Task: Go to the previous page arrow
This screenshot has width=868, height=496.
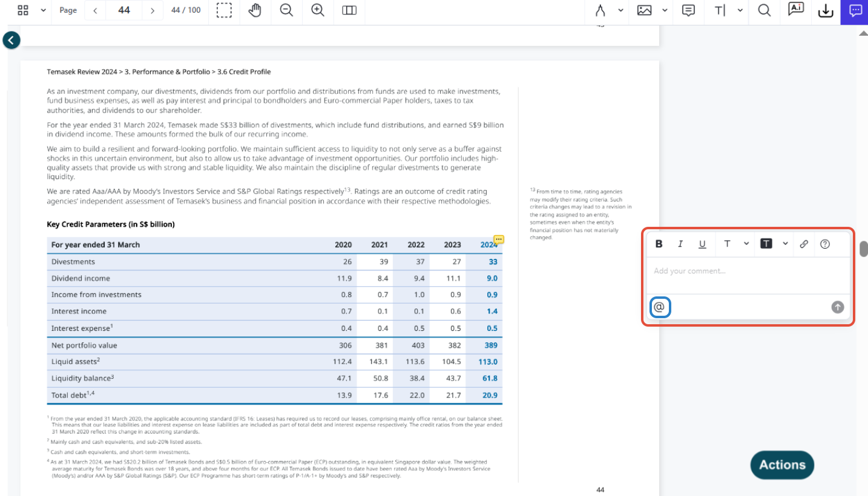Action: click(96, 10)
